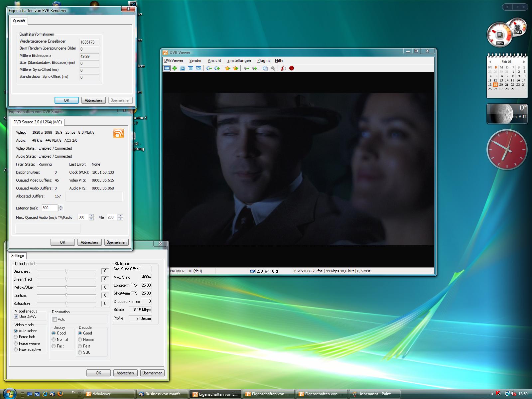This screenshot has height=399, width=532.
Task: Open the Sender menu
Action: (196, 61)
